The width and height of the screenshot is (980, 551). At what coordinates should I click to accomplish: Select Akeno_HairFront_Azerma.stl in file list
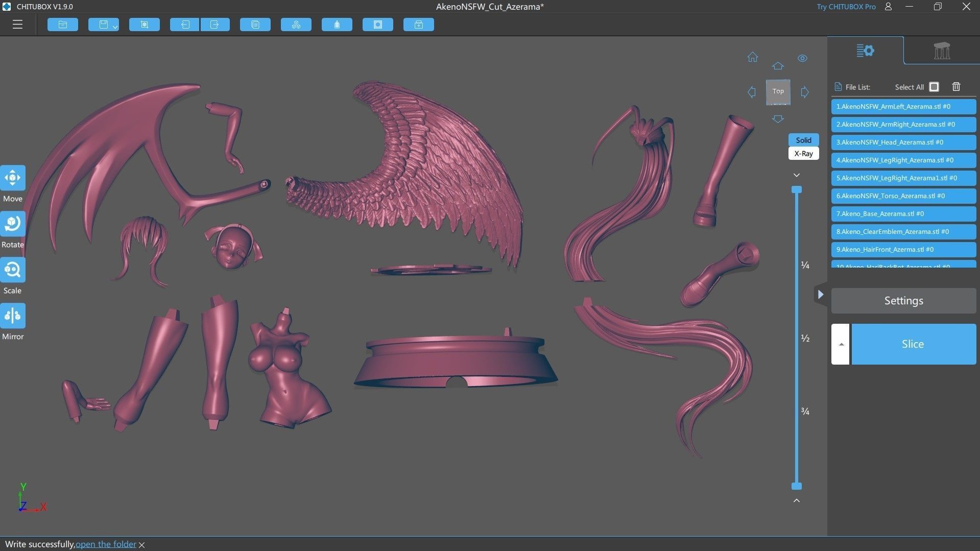click(x=903, y=250)
